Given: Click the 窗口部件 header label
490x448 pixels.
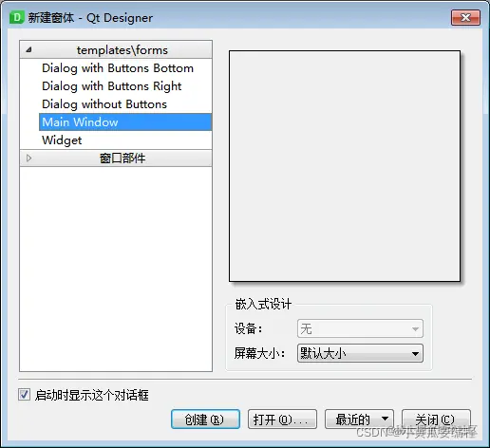Looking at the screenshot, I should click(x=122, y=158).
